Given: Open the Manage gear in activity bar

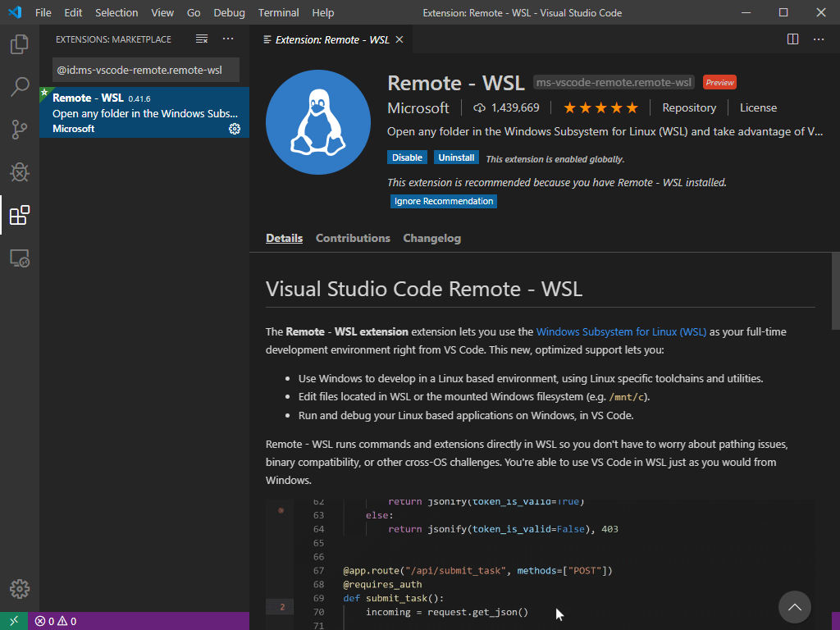Looking at the screenshot, I should point(20,589).
